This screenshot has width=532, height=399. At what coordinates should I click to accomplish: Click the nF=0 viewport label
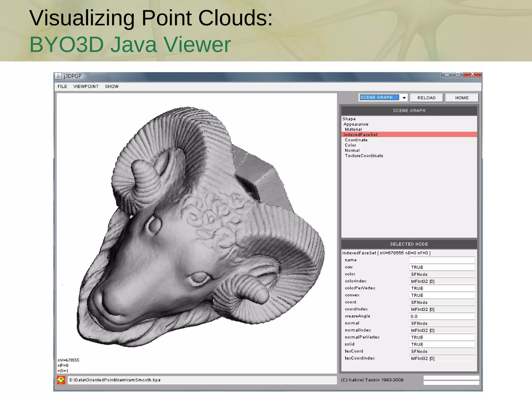tap(63, 365)
